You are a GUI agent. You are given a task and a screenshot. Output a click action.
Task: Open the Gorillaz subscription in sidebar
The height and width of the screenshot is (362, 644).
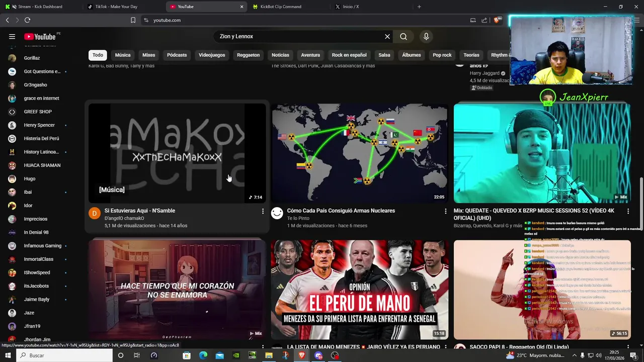point(32,58)
